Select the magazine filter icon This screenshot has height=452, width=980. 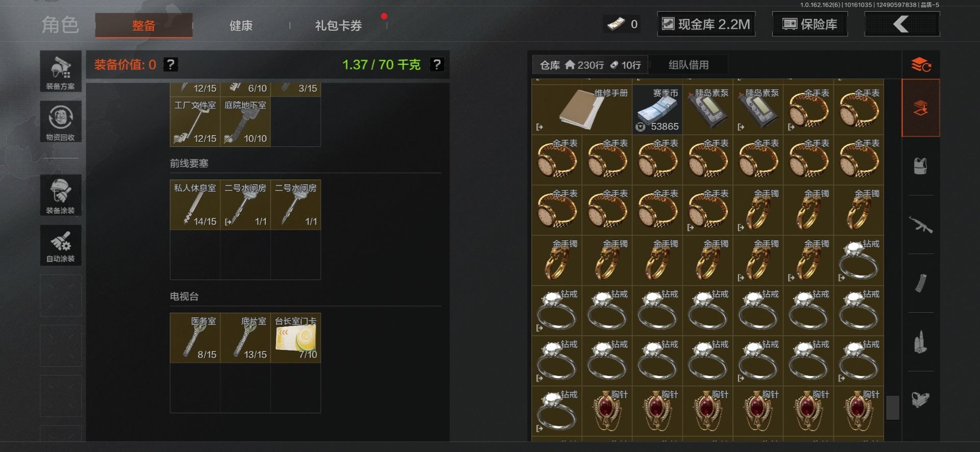[x=920, y=283]
